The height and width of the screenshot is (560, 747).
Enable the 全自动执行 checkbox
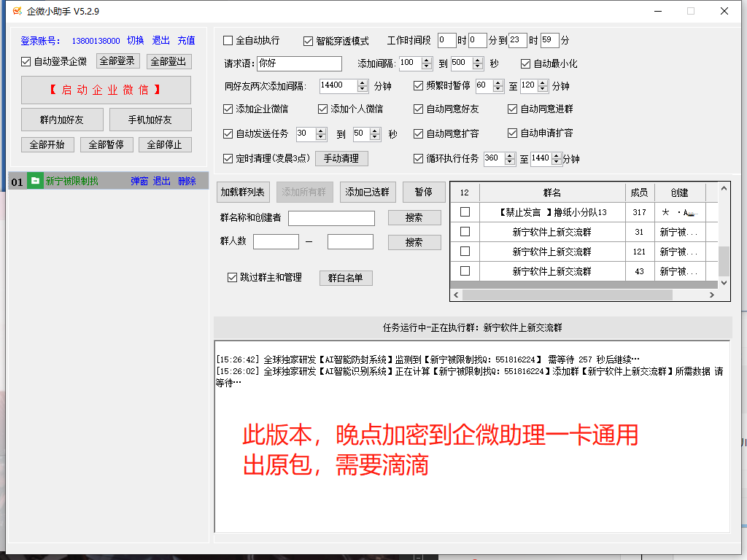[x=228, y=41]
